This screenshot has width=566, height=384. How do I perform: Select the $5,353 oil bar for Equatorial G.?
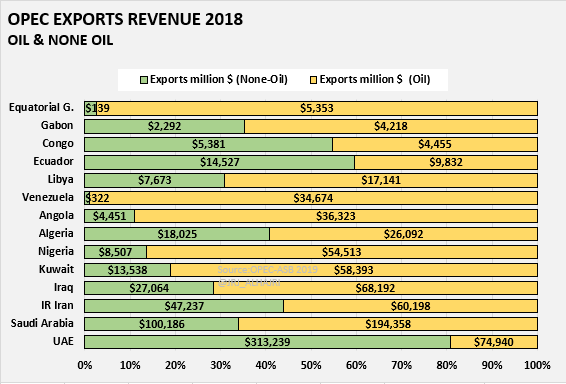coord(317,108)
